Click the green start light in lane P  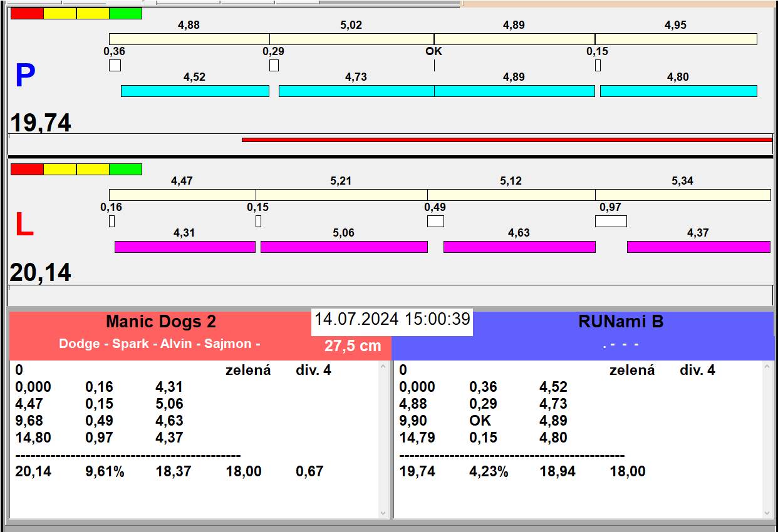click(x=125, y=13)
